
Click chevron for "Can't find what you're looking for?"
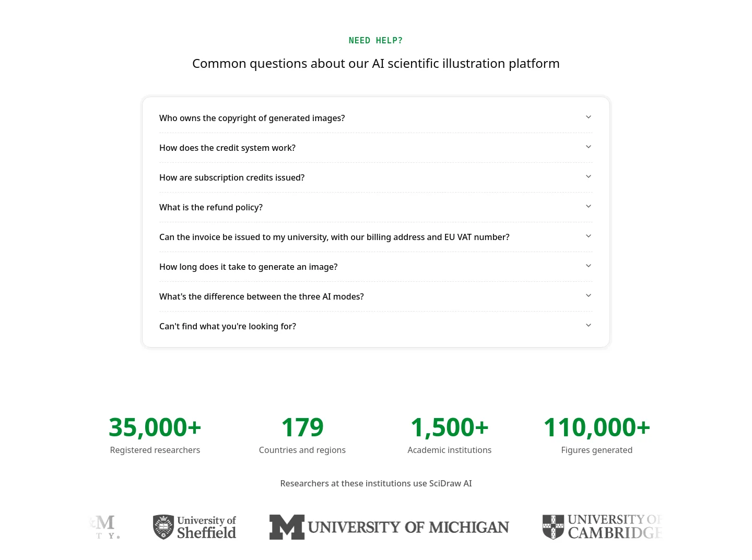point(589,326)
